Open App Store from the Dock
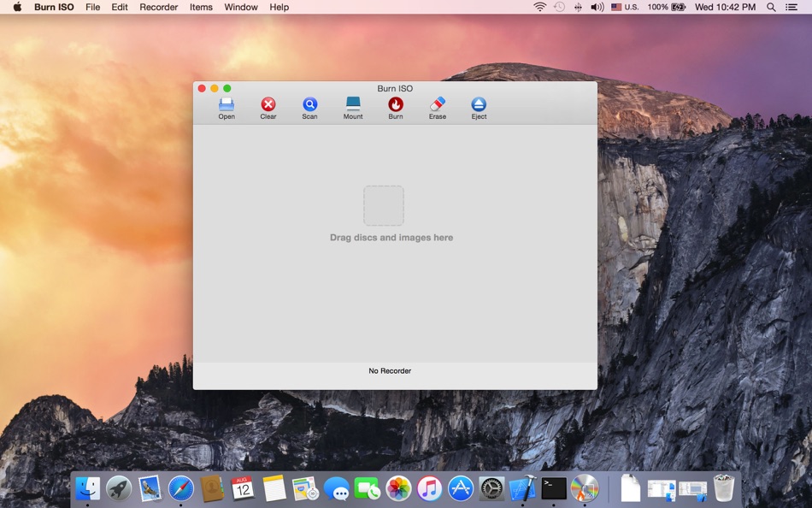This screenshot has height=508, width=812. (x=461, y=488)
